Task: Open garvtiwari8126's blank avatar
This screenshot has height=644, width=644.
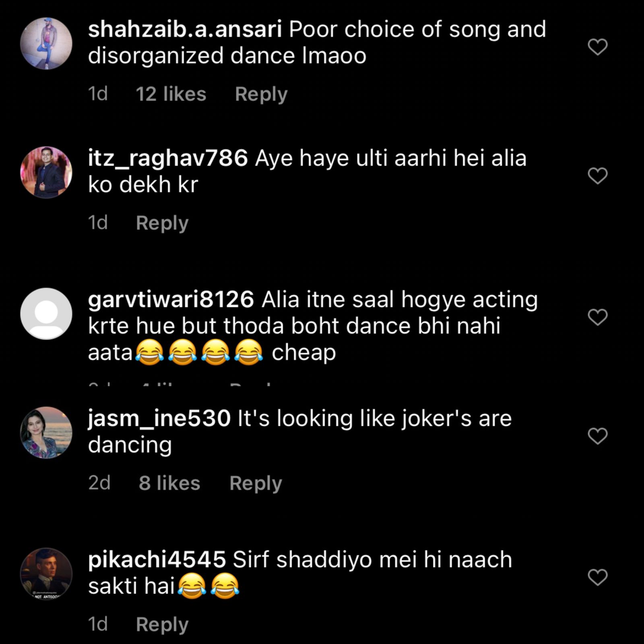Action: click(x=45, y=314)
